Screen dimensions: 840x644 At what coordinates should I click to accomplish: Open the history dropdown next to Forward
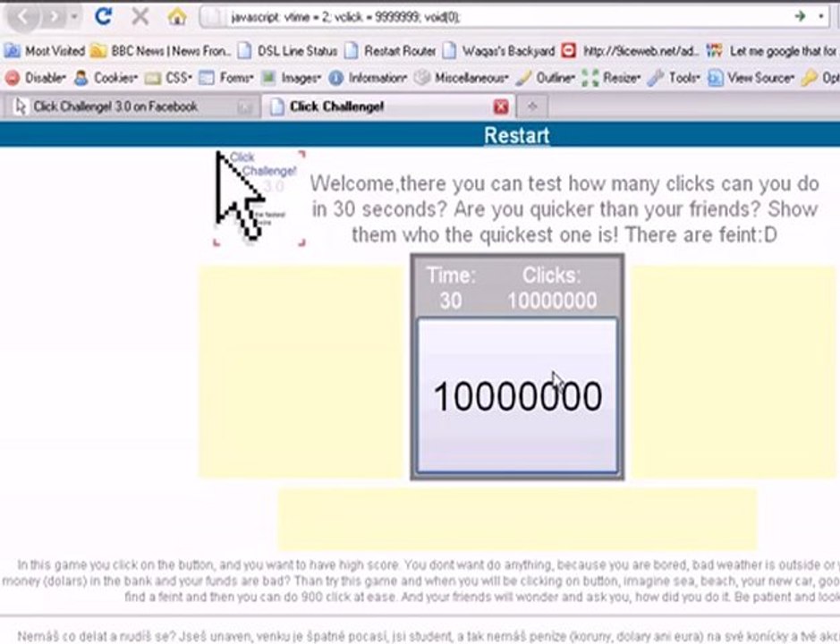74,17
